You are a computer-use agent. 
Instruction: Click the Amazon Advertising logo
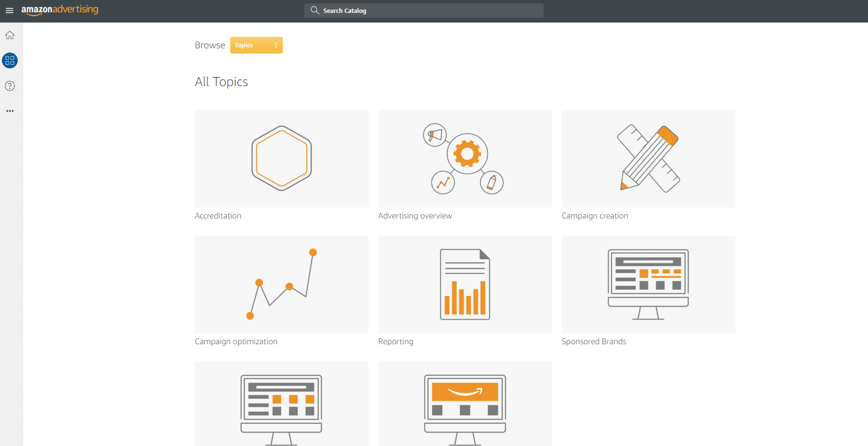60,10
